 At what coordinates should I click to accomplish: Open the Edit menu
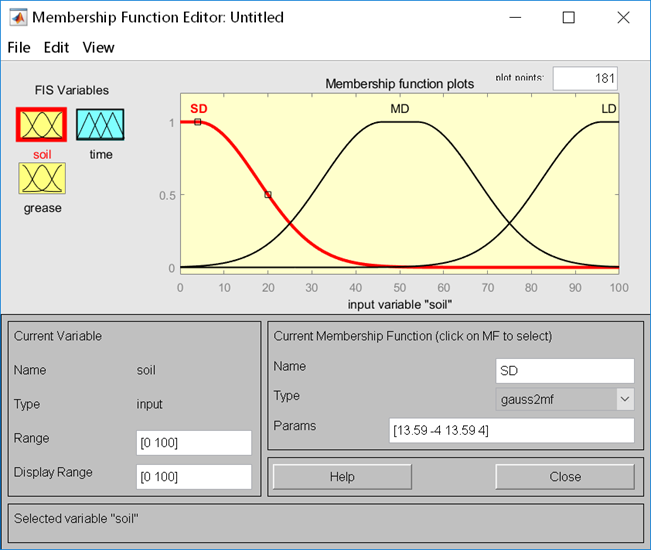pos(56,47)
